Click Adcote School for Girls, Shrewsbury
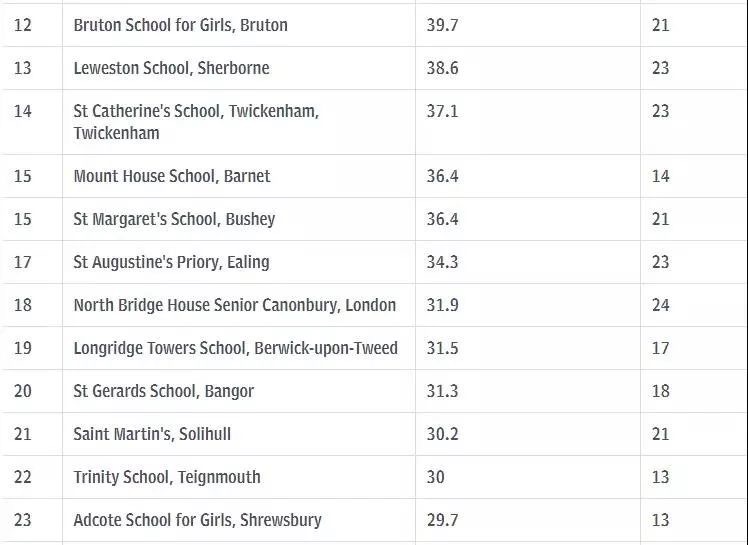Viewport: 748px width, 545px height. click(197, 520)
